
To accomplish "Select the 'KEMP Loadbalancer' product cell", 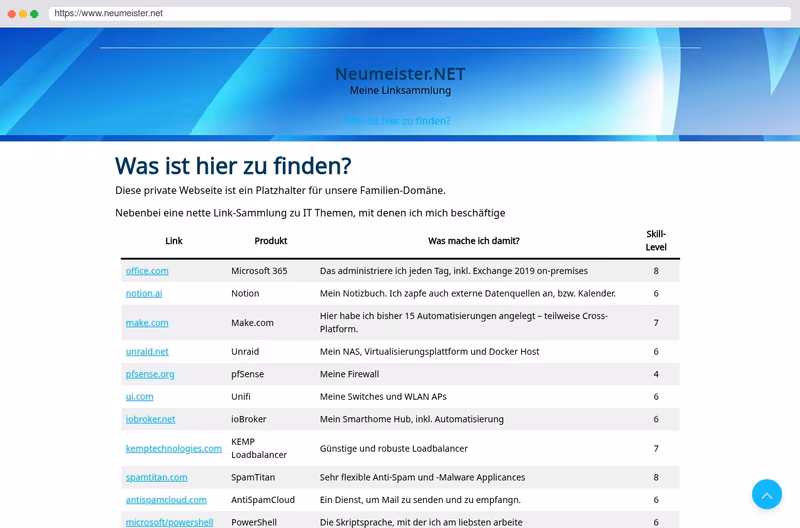I will (259, 448).
